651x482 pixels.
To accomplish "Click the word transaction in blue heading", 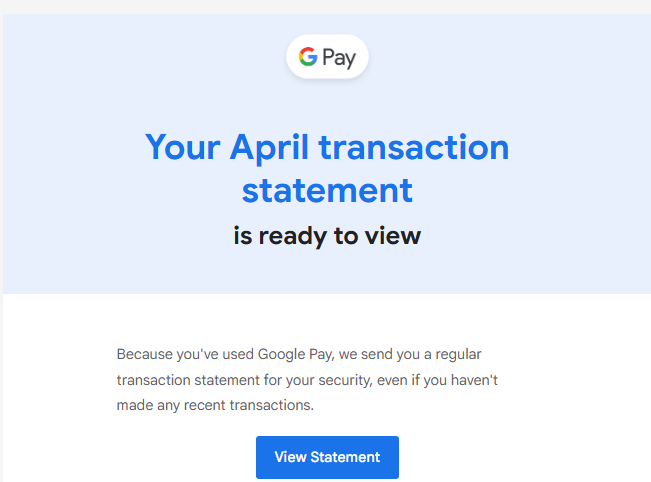I will click(x=414, y=147).
